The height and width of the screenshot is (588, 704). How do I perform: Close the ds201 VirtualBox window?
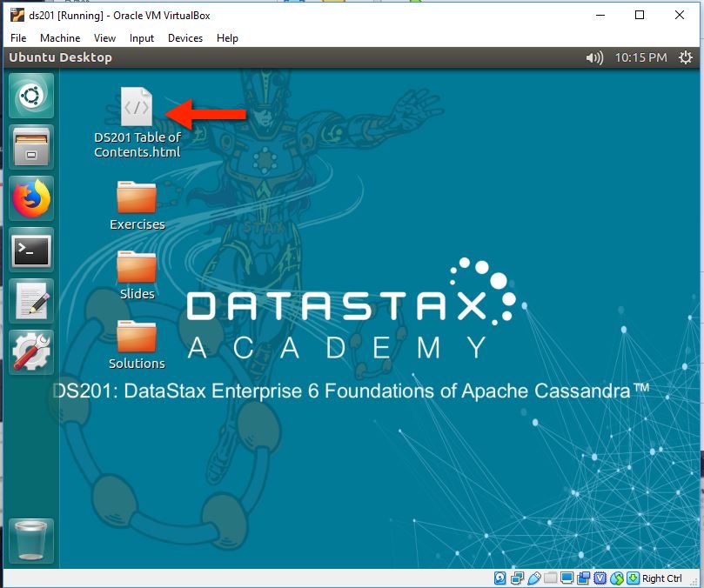tap(680, 15)
